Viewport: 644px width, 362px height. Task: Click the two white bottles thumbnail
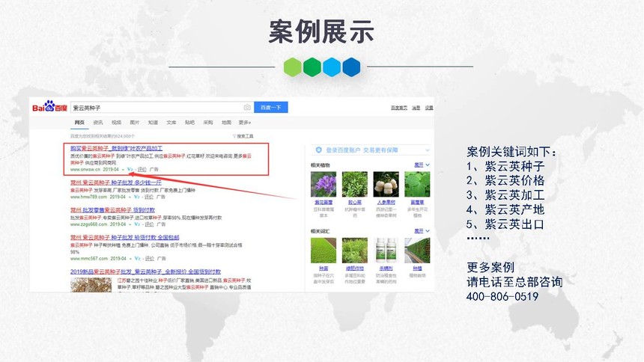[x=386, y=251]
